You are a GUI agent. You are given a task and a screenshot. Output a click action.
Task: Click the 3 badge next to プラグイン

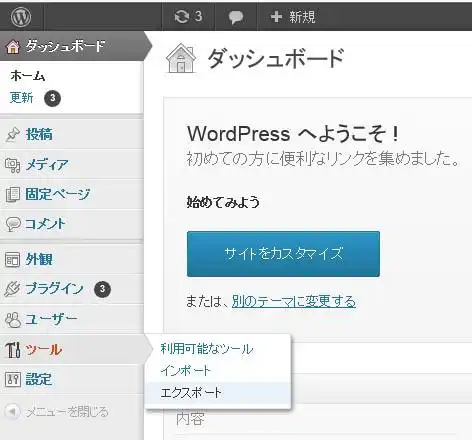click(x=102, y=289)
